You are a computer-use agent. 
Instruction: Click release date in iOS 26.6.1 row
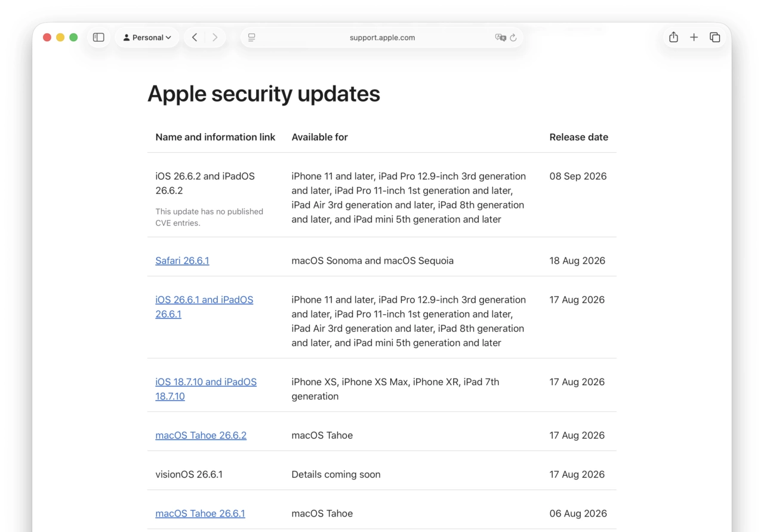577,300
